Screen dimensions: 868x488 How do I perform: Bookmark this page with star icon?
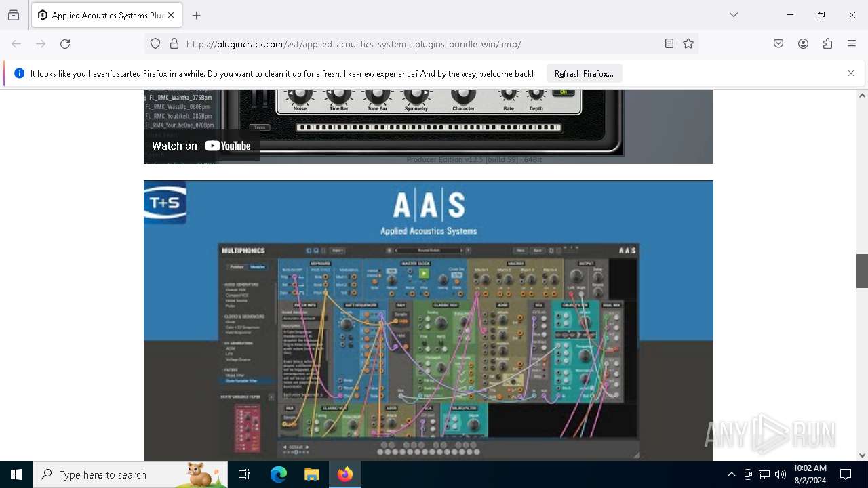[x=688, y=44]
